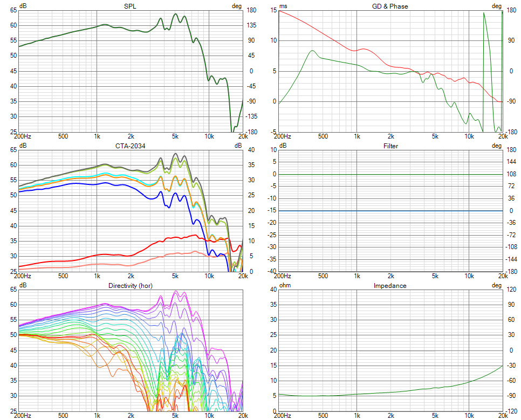Screen dimensions: 521x420
Task: Click the 5k axis label on Directivity chart
Action: 175,415
